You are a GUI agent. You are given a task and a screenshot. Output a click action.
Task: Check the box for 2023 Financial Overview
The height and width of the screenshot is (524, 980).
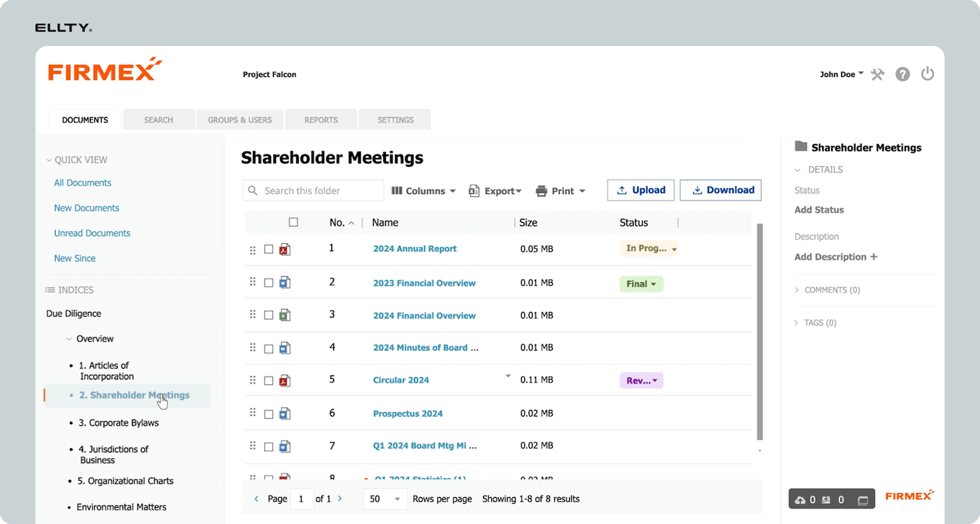pos(269,283)
